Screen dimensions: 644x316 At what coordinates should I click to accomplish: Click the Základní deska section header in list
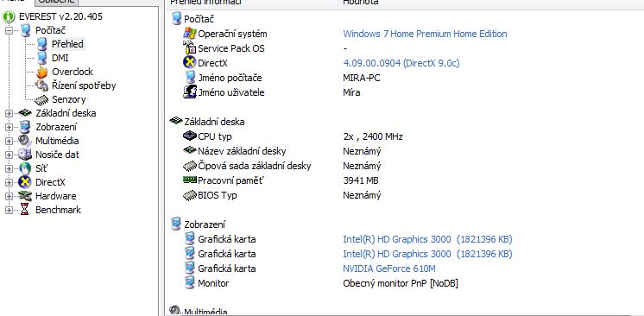(x=214, y=122)
